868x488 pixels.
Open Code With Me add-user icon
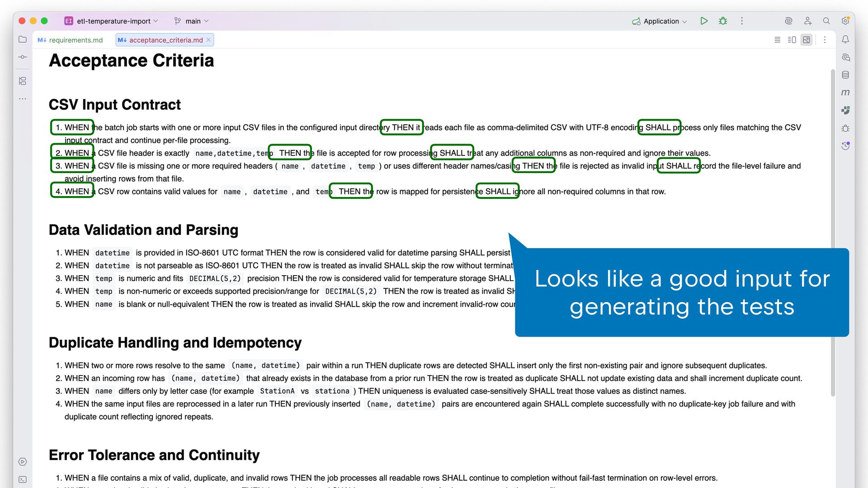(x=808, y=21)
